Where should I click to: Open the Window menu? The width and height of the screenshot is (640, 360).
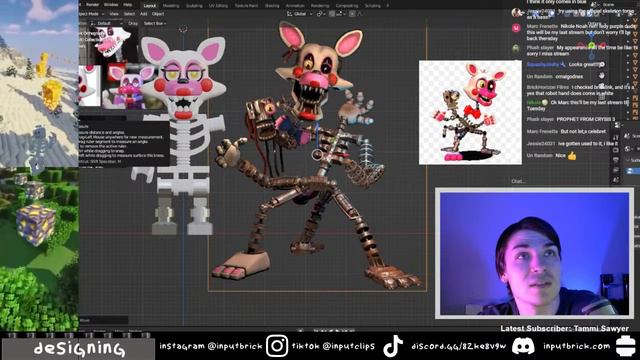pyautogui.click(x=111, y=5)
